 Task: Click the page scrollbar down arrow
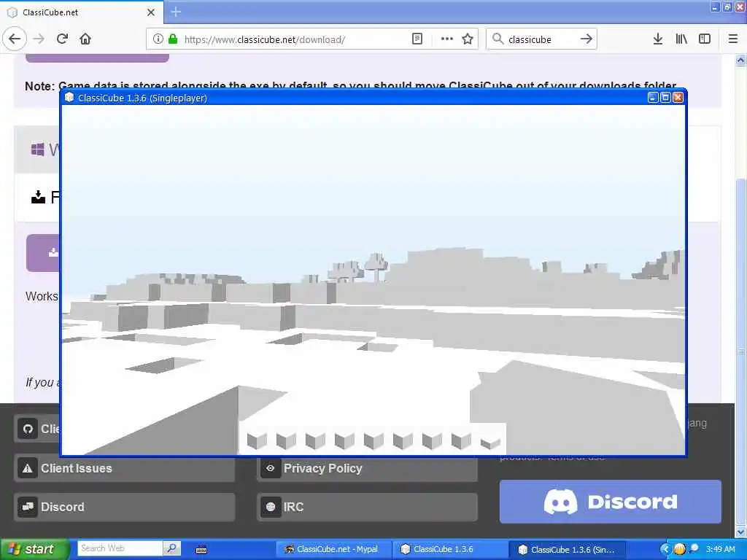[x=740, y=532]
